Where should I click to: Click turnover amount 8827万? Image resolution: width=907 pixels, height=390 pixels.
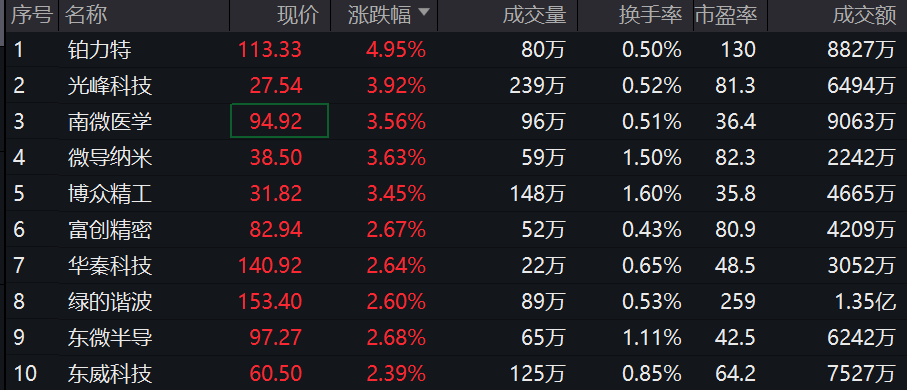861,50
